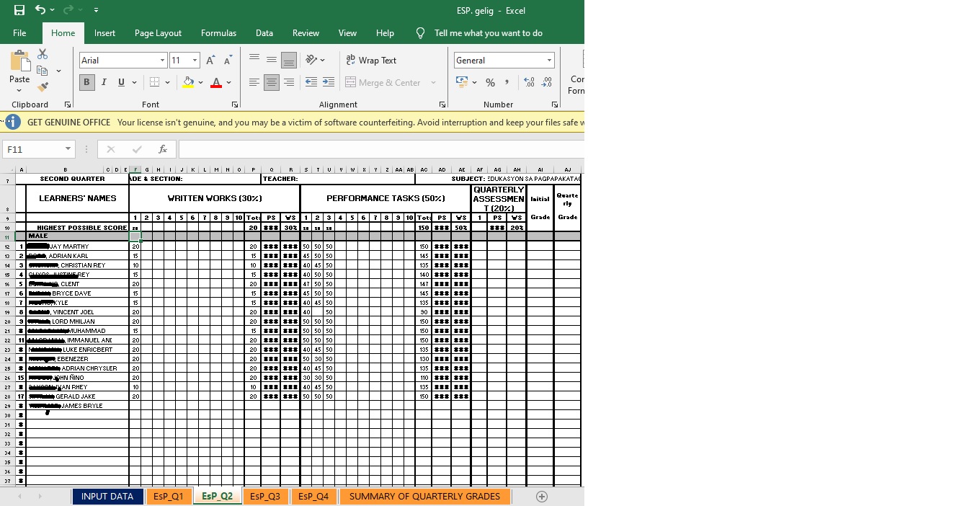Viewport: 980px width, 506px height.
Task: Click the Percent Style icon
Action: [x=490, y=83]
